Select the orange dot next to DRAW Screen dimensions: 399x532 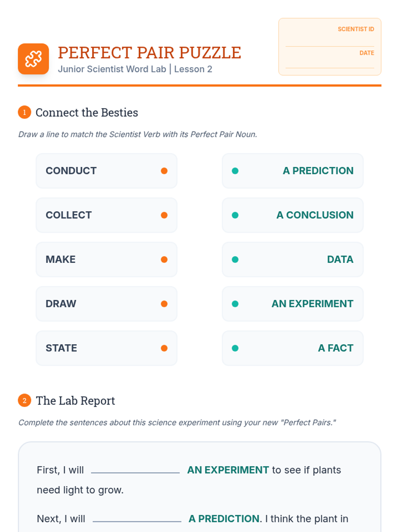click(x=164, y=304)
